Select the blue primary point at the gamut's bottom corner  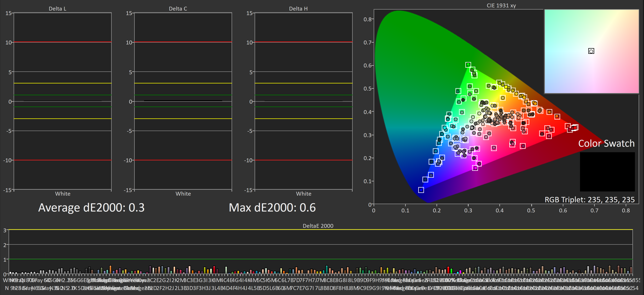[421, 190]
